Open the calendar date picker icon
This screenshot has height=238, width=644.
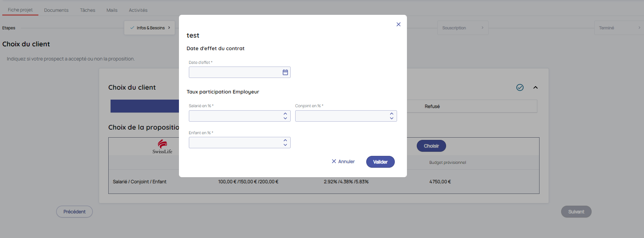(285, 72)
